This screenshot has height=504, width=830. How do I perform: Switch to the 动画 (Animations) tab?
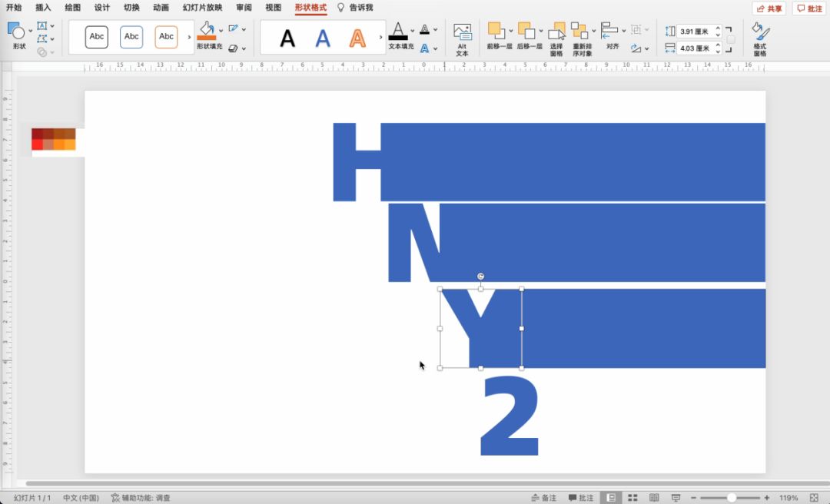tap(161, 8)
